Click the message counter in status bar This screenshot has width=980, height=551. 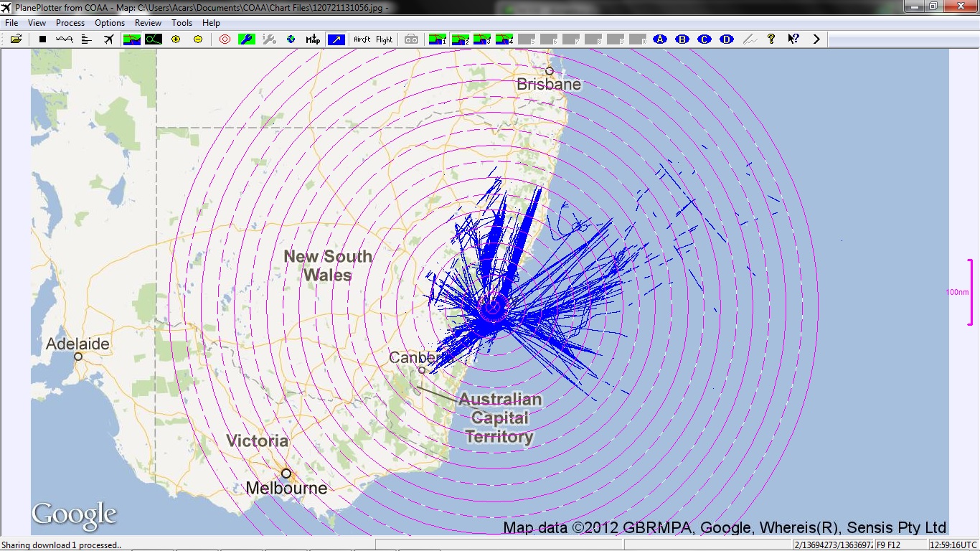pyautogui.click(x=834, y=545)
